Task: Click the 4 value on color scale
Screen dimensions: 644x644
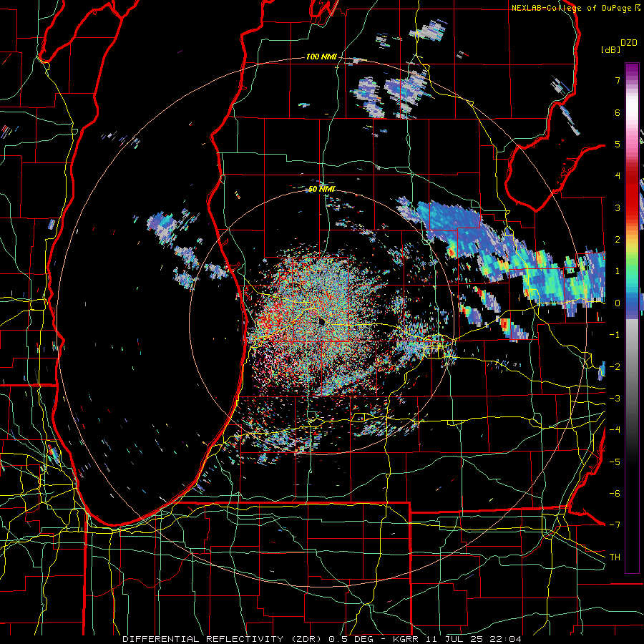Action: (618, 176)
